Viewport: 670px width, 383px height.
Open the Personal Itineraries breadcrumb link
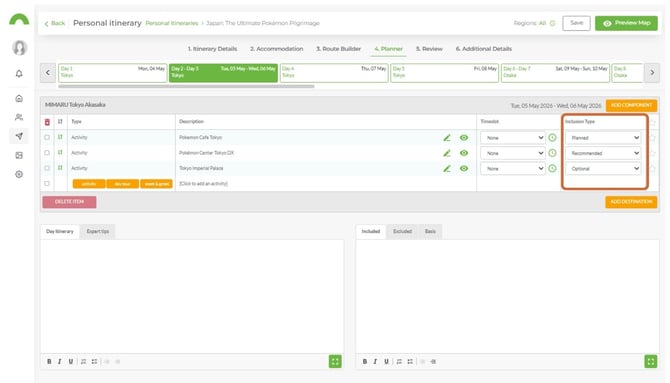coord(172,23)
